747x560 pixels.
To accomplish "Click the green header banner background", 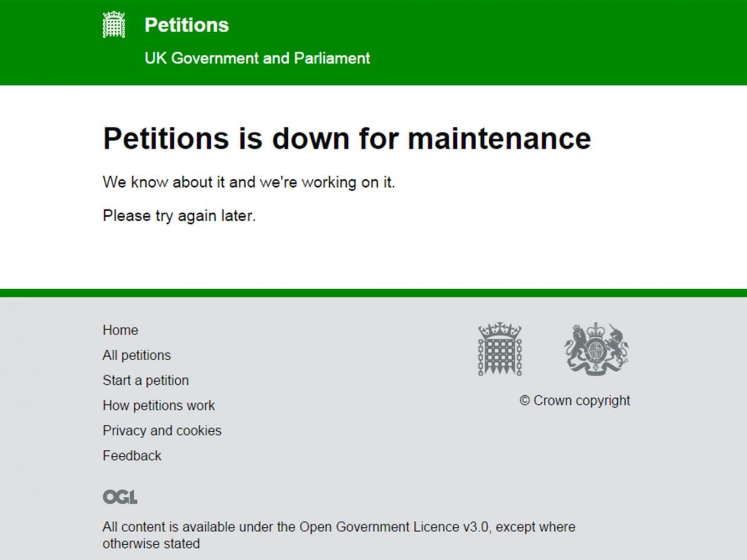I will coord(546,43).
